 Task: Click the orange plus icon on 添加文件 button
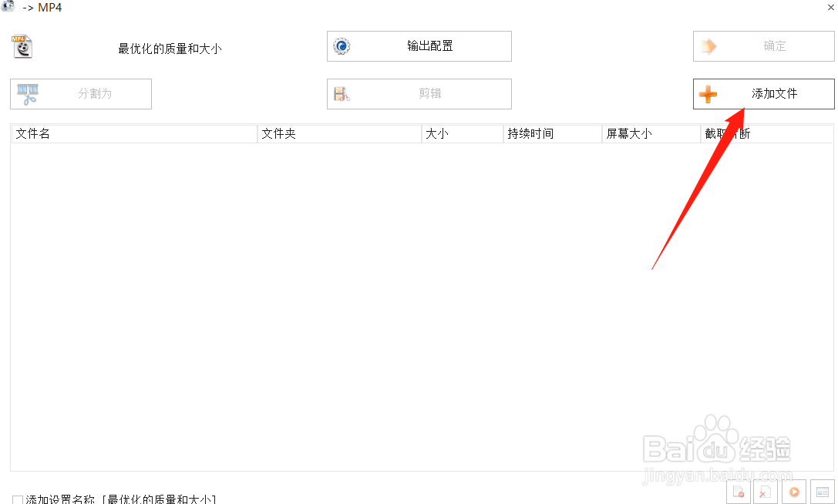click(x=708, y=93)
